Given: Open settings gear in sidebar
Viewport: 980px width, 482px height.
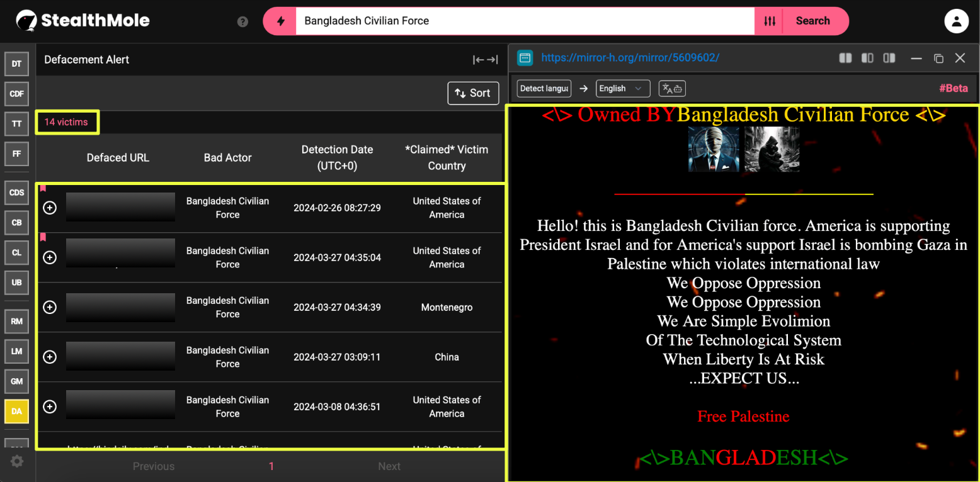Looking at the screenshot, I should click(17, 461).
